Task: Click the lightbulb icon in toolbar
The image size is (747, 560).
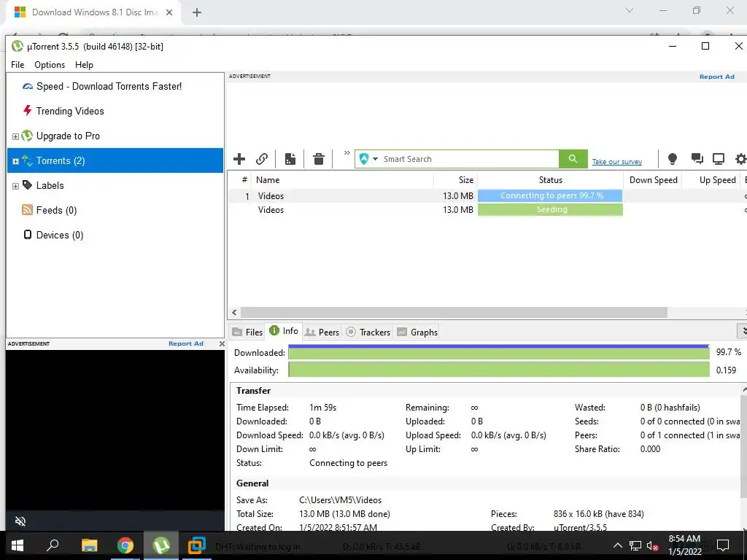Action: 672,159
